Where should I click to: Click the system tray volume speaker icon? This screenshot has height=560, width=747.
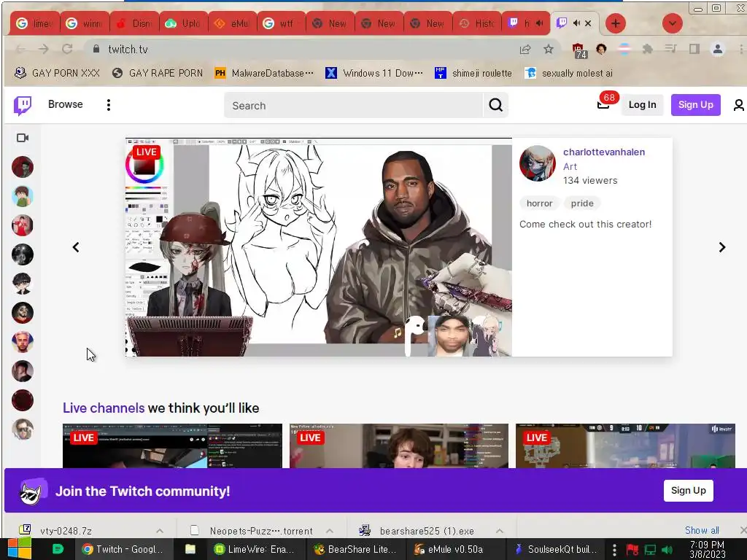click(667, 550)
